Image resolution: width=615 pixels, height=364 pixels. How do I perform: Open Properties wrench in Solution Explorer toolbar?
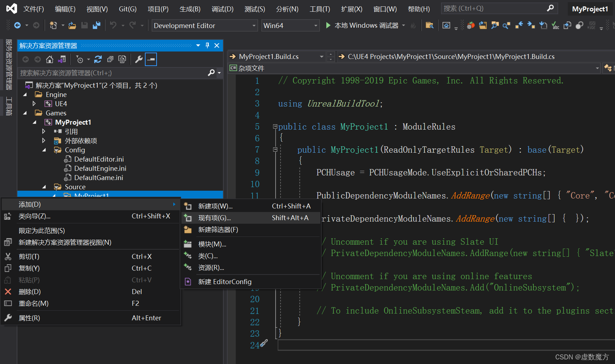coord(139,59)
